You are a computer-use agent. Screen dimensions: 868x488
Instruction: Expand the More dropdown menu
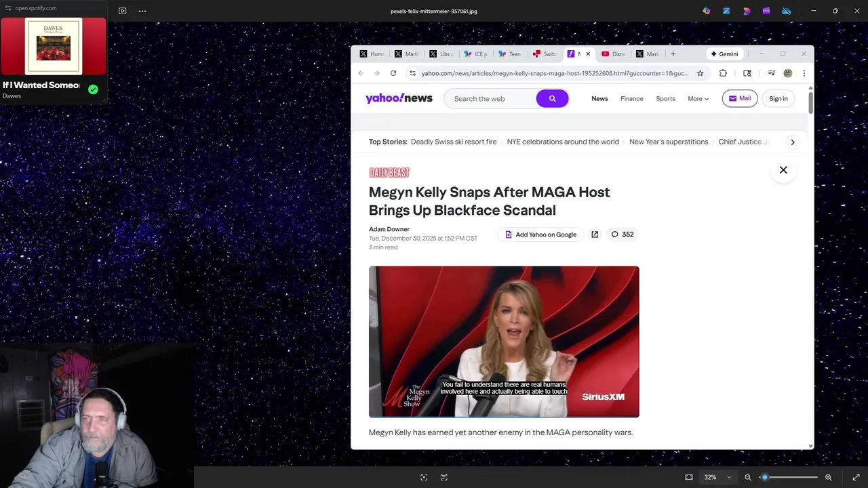point(698,99)
